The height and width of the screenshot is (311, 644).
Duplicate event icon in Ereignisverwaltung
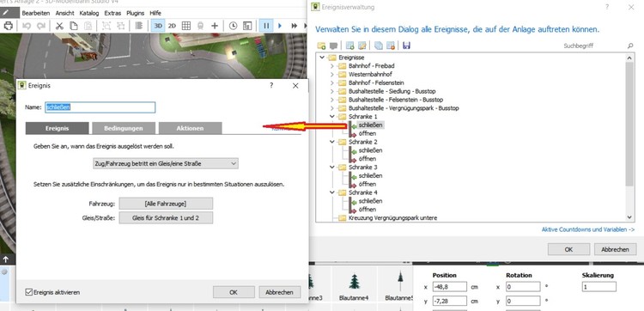tap(379, 46)
